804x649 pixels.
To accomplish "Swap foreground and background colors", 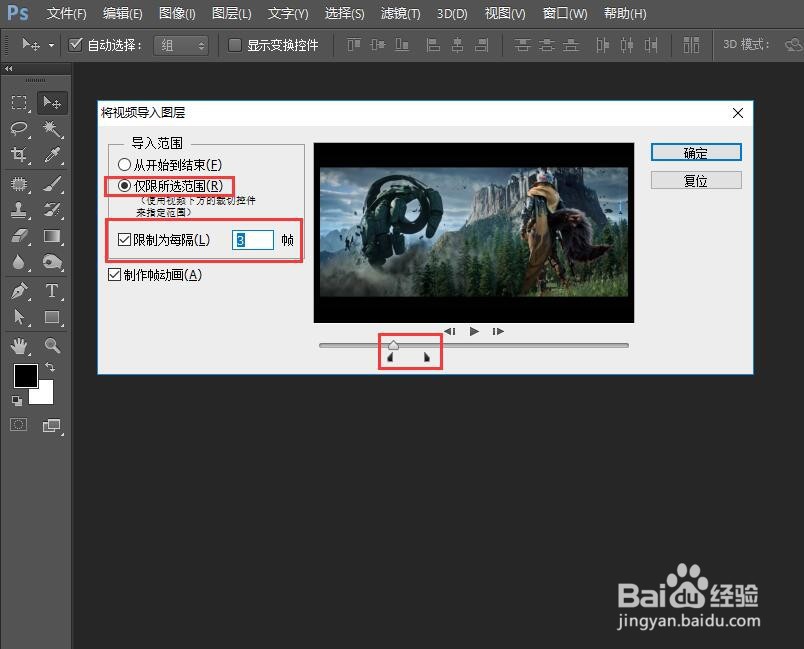I will pos(50,367).
